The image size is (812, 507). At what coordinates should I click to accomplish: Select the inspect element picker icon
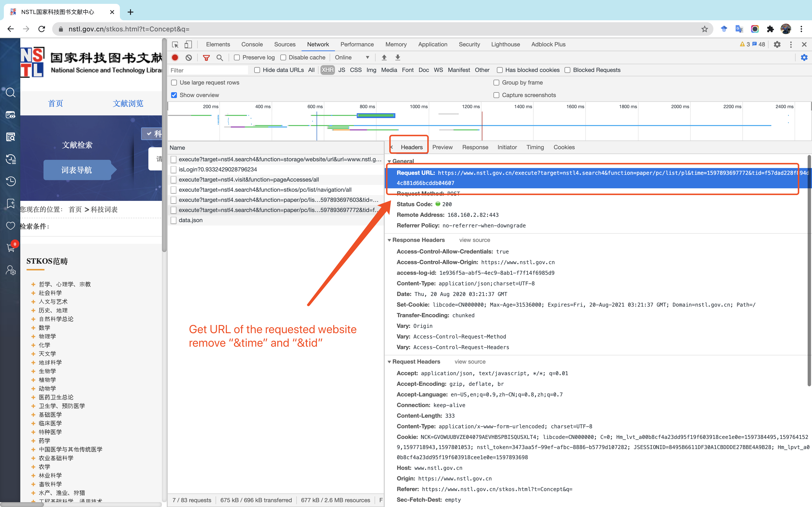point(175,45)
